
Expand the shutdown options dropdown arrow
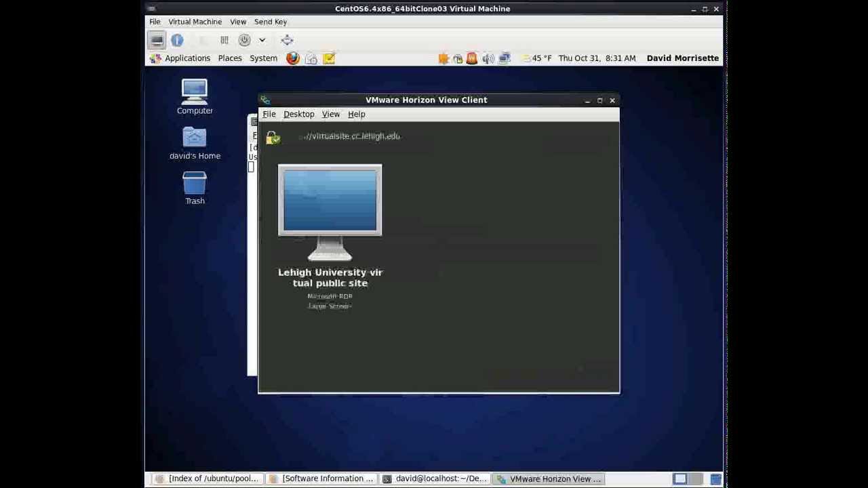[262, 40]
